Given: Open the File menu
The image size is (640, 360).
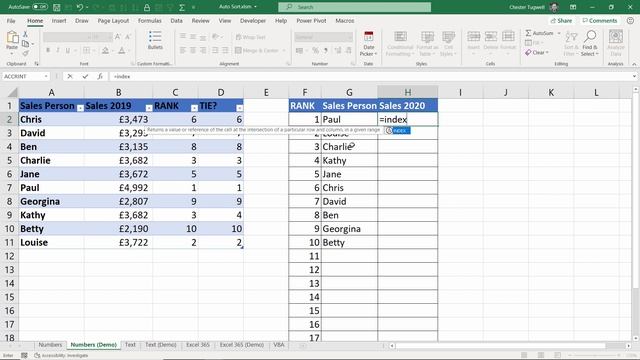Looking at the screenshot, I should pos(11,21).
